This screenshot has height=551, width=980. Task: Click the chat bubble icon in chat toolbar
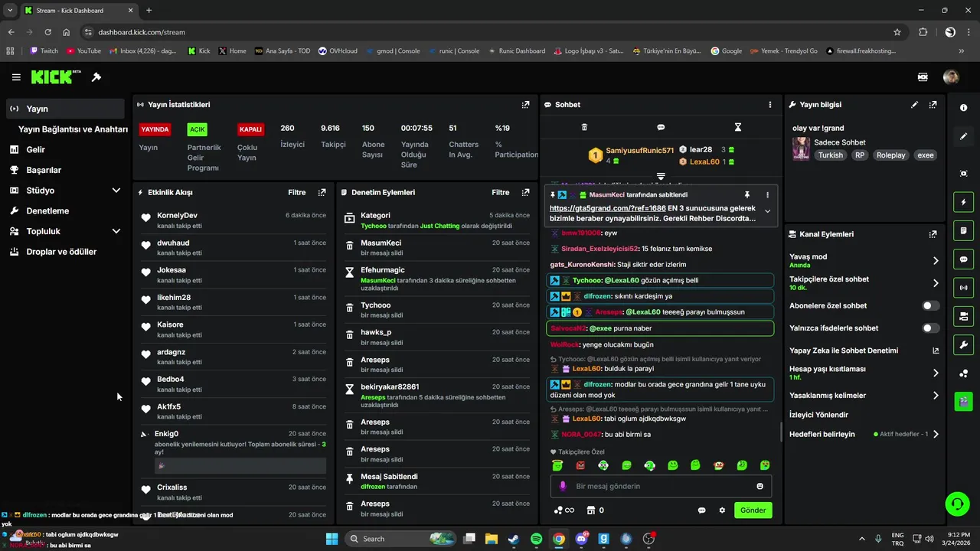(661, 127)
